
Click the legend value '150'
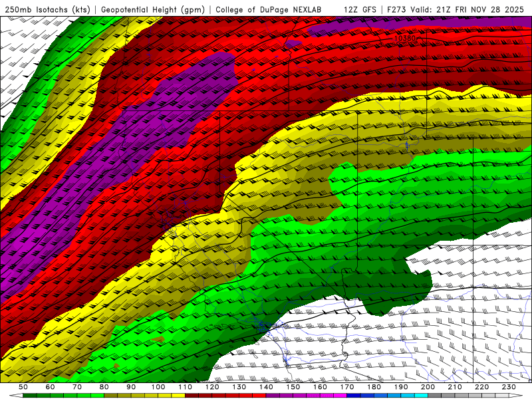(x=293, y=387)
